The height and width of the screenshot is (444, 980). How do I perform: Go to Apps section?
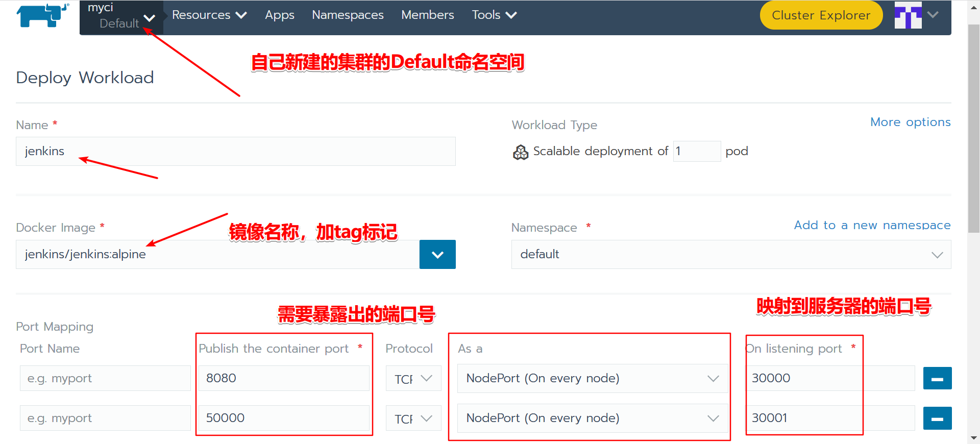(x=280, y=15)
